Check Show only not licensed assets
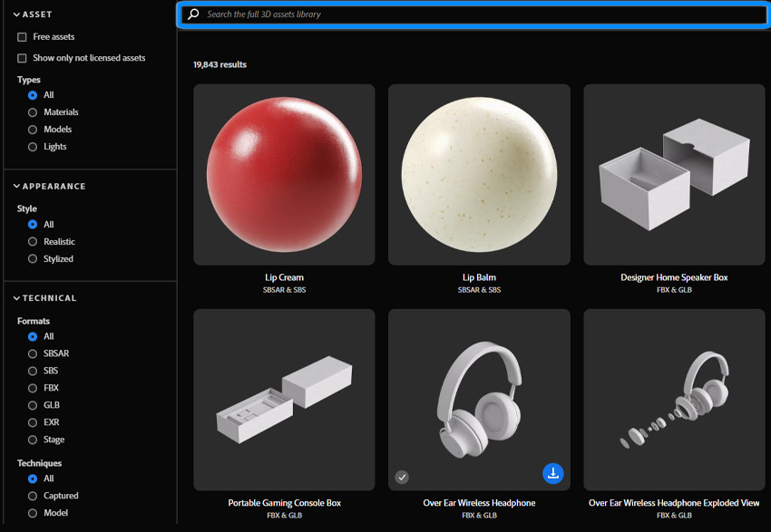 click(x=22, y=57)
